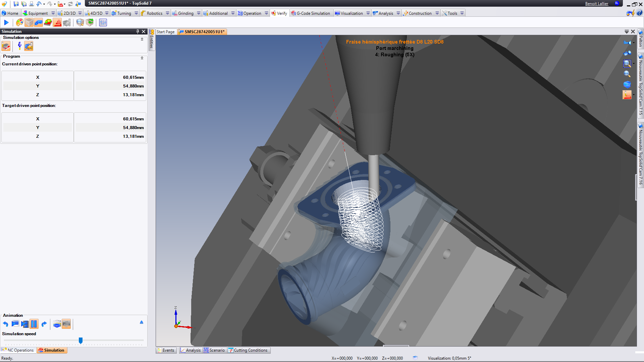Open the Visualization menu dropdown arrow
This screenshot has width=644, height=362.
[368, 13]
